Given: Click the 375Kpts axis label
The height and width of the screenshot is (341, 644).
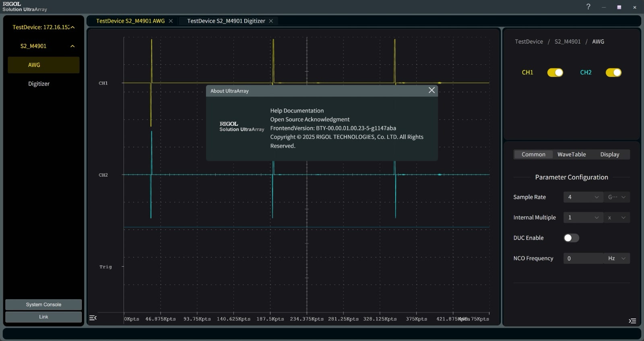Looking at the screenshot, I should pos(416,319).
